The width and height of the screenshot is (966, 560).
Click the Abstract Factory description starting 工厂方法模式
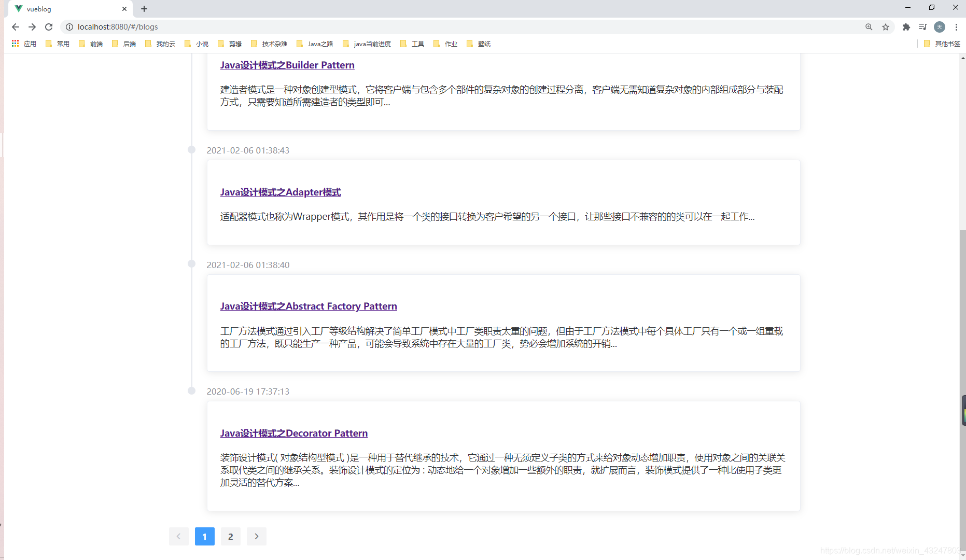pos(501,337)
